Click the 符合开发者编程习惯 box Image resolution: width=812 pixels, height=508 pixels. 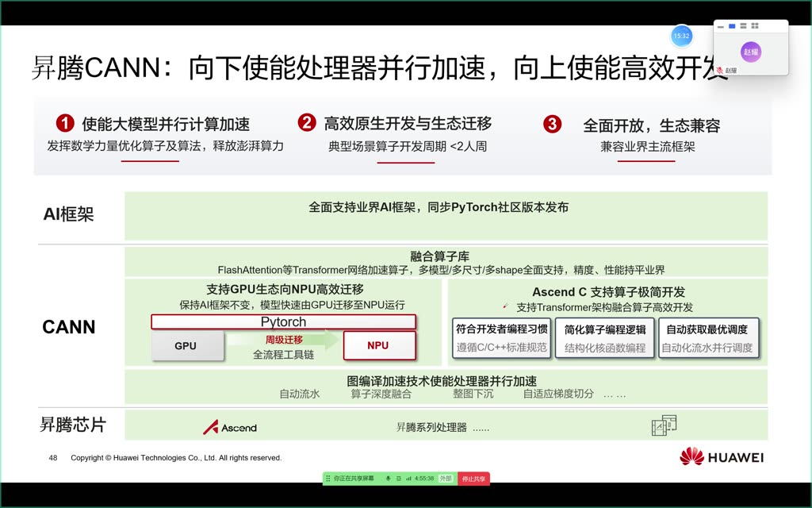coord(502,337)
